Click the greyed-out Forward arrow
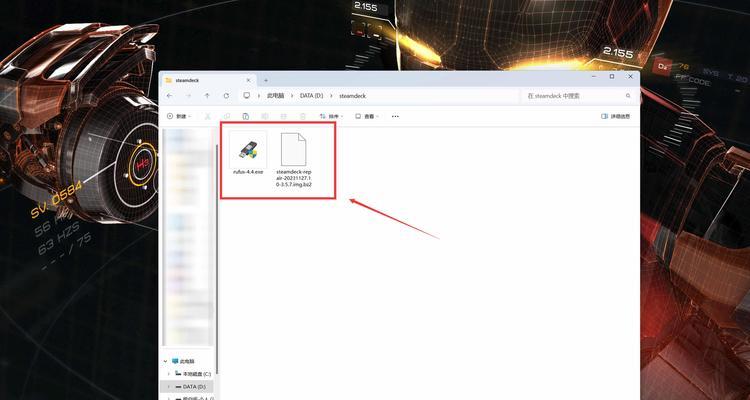The image size is (750, 400). tap(188, 96)
